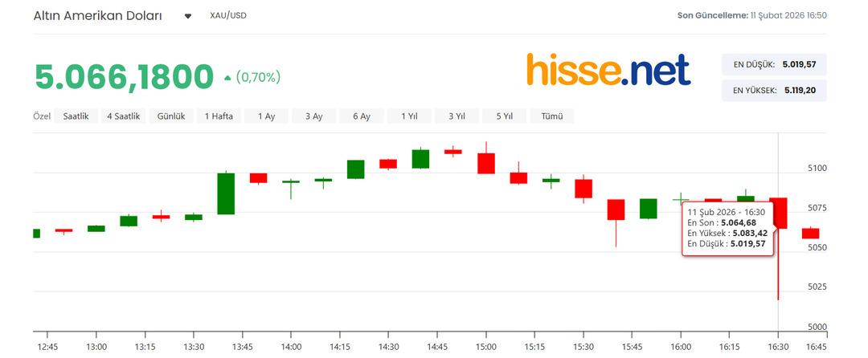Viewport: 868px width, 358px height.
Task: Switch to the 4 Saatlik interval
Action: click(124, 116)
